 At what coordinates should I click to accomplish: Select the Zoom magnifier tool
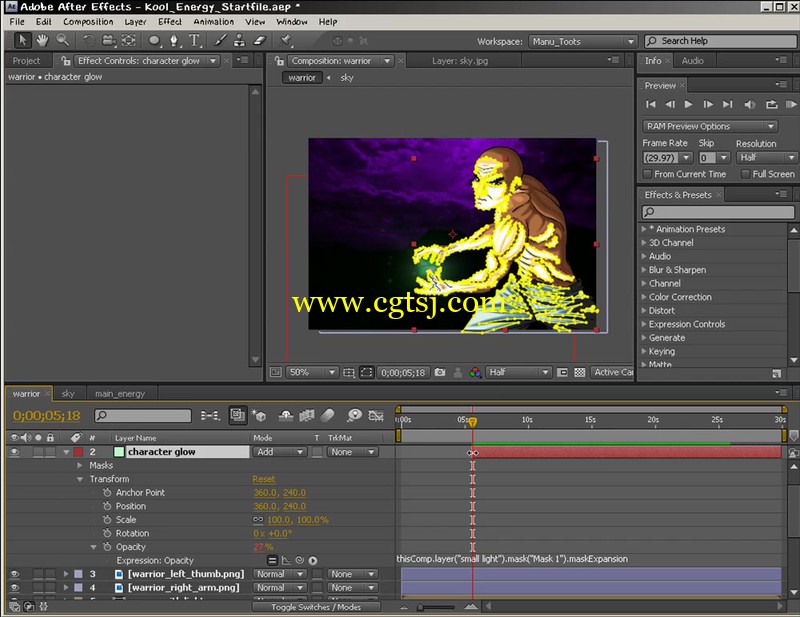(x=62, y=40)
